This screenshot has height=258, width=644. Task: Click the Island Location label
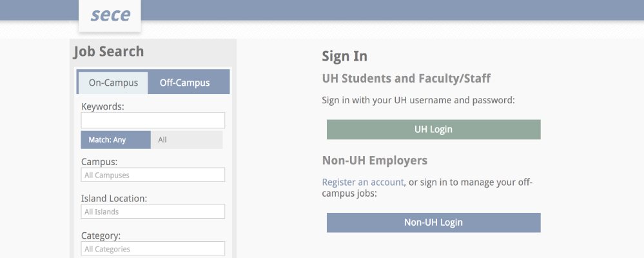point(114,199)
